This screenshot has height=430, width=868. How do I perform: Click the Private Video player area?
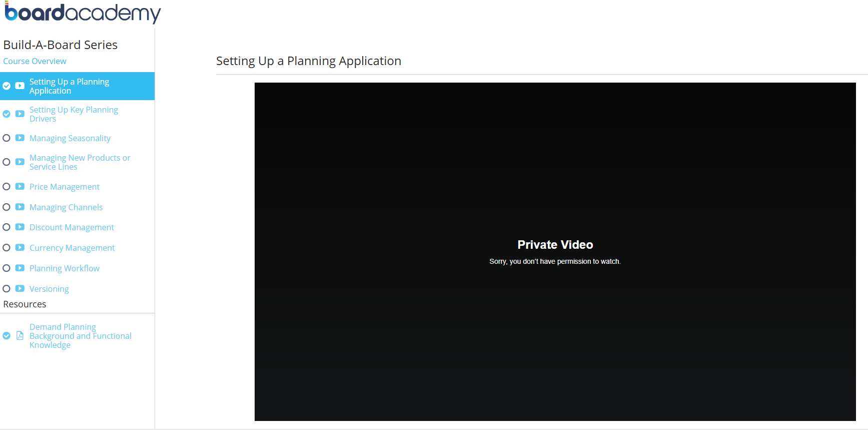(x=555, y=252)
